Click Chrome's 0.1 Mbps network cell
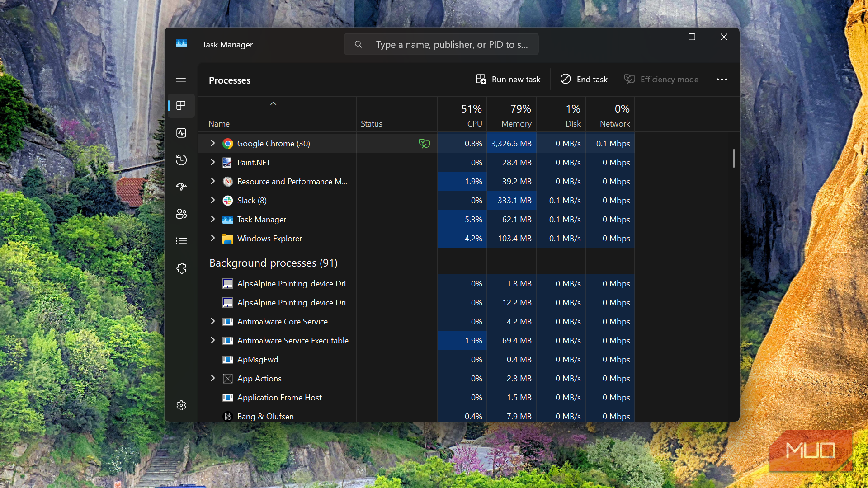This screenshot has height=488, width=868. (610, 144)
